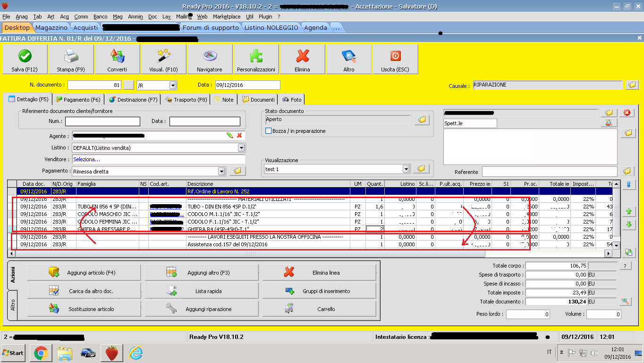644x363 pixels.
Task: Switch to Listino NOLEGGIO tab
Action: 271,27
